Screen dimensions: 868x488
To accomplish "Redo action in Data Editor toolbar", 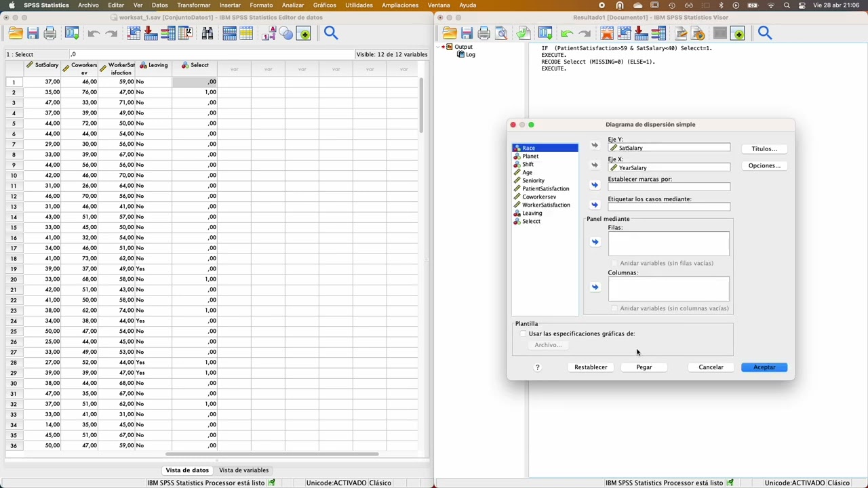I will (x=111, y=33).
